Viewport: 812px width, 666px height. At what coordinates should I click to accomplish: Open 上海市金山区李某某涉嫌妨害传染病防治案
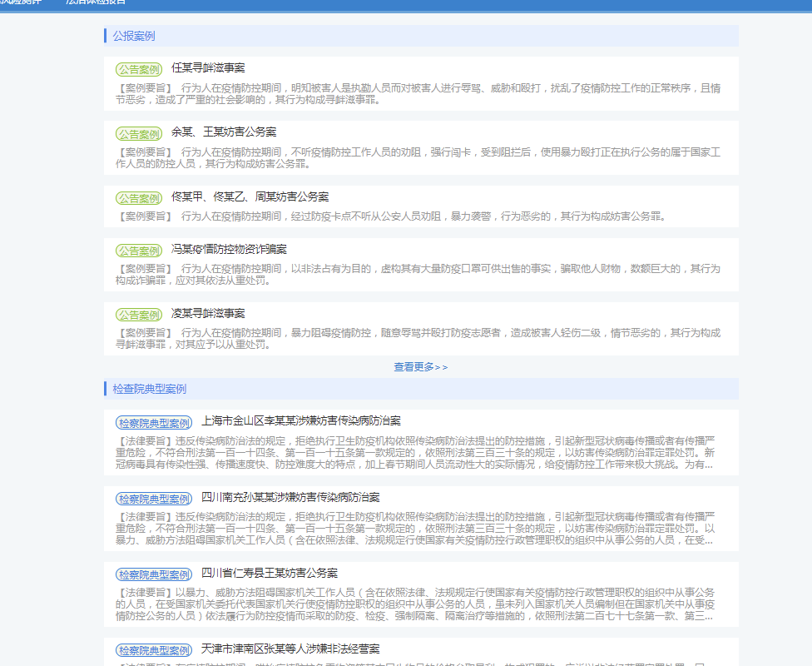[x=301, y=421]
